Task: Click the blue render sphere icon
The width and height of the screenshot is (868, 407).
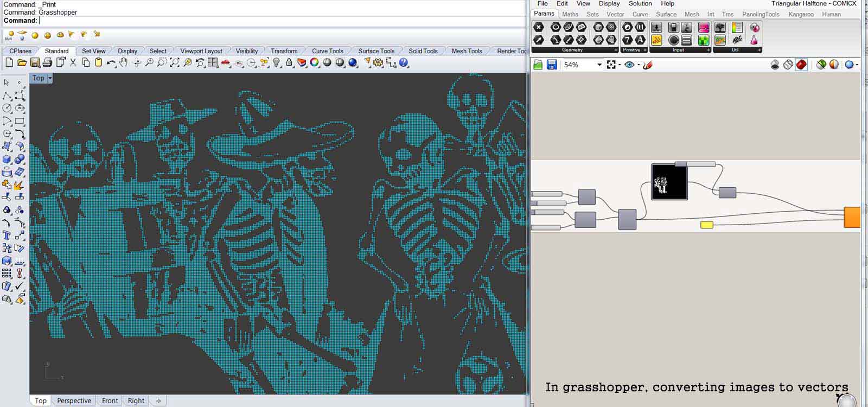Action: (353, 63)
